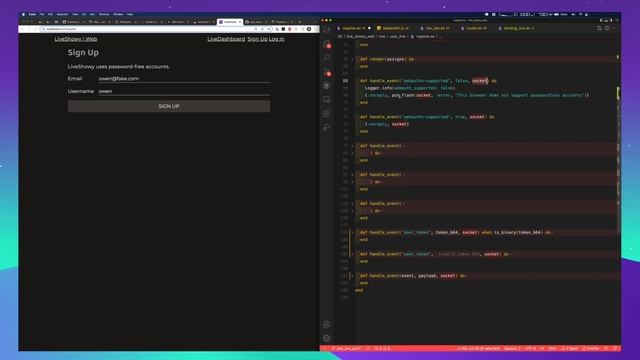This screenshot has width=640, height=360.
Task: Click the problems counter in status bar
Action: tap(382, 349)
